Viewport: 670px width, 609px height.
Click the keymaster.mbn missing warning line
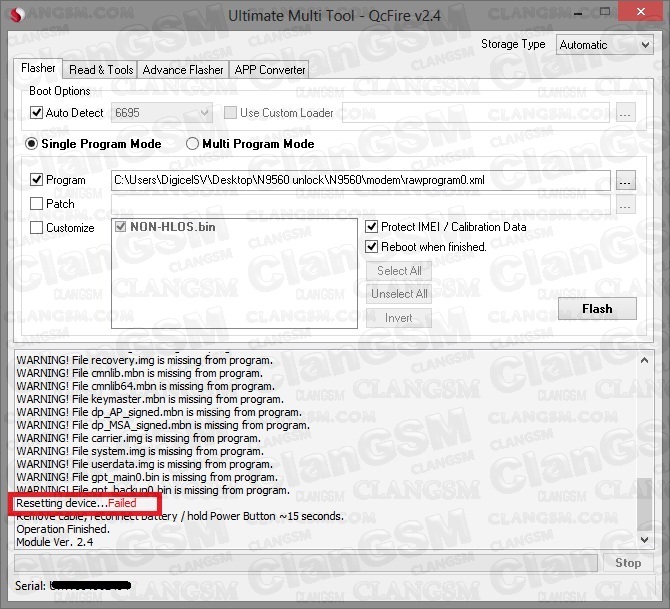click(x=150, y=399)
